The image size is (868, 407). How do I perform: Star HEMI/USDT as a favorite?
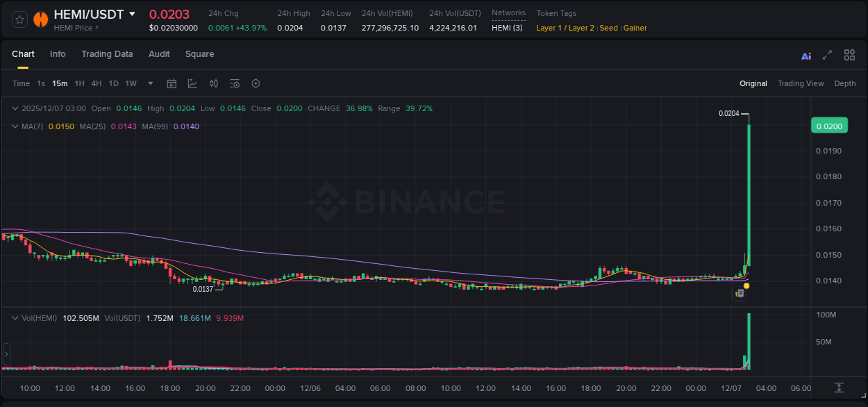pos(19,19)
